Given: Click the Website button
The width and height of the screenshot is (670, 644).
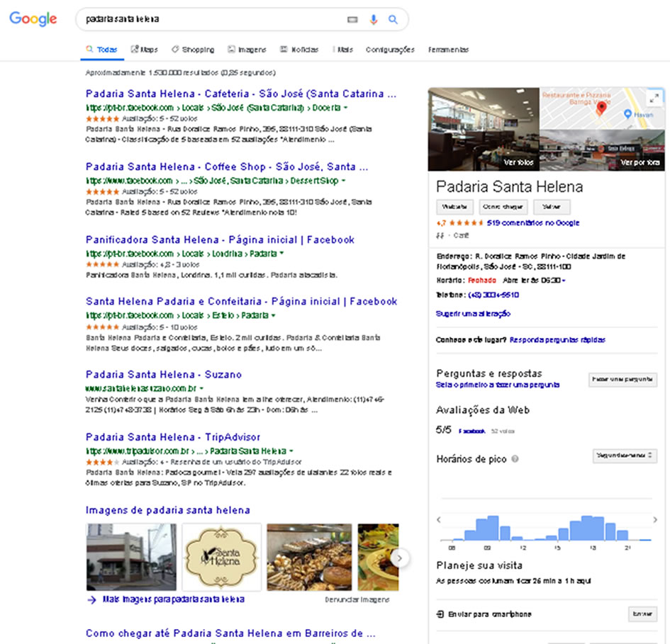Looking at the screenshot, I should click(x=454, y=207).
